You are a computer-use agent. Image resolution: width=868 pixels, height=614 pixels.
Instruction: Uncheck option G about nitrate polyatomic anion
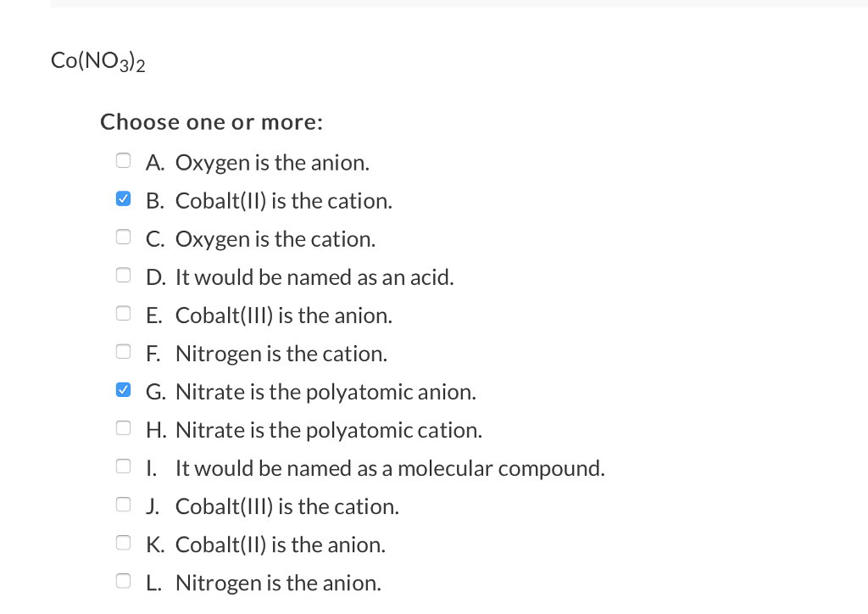point(123,389)
